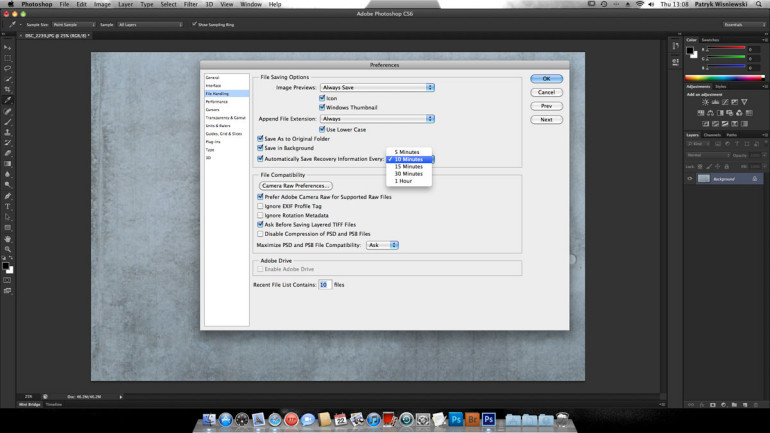Toggle Automatically Save Recovery Information checkbox

pos(260,159)
